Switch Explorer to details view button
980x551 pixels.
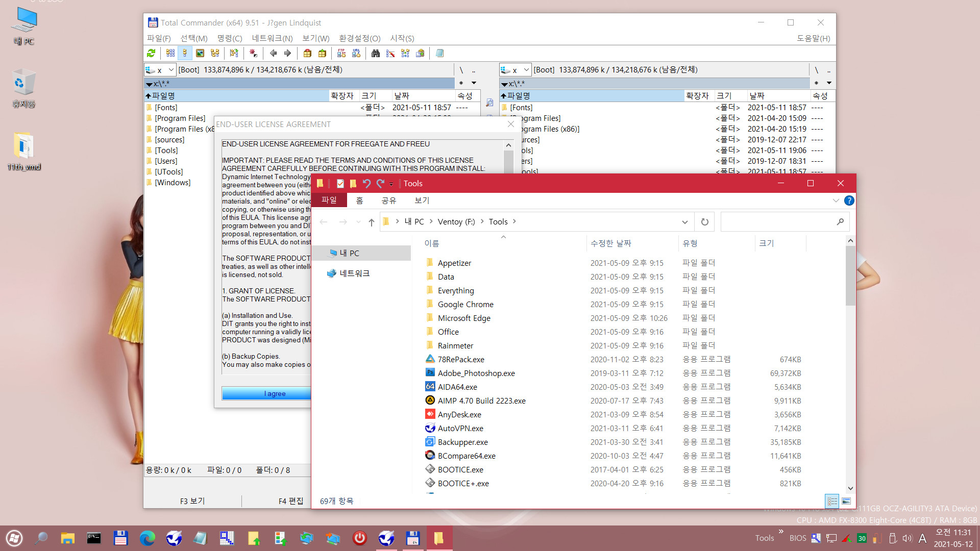pyautogui.click(x=832, y=501)
